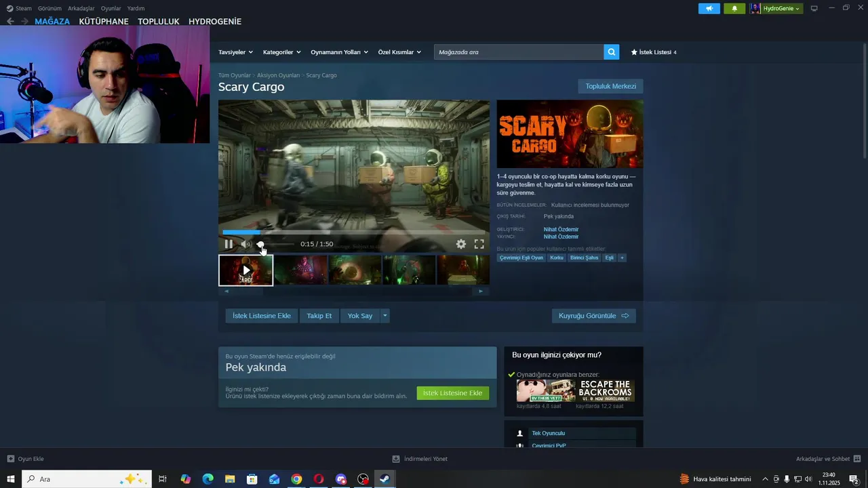The width and height of the screenshot is (868, 488).
Task: Open the Arkadaşlar menu
Action: 81,8
